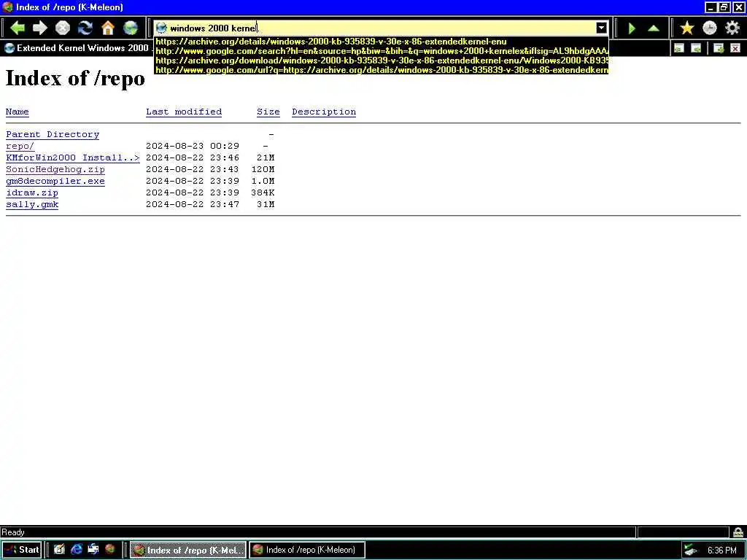Open the Parent Directory link
The height and width of the screenshot is (560, 747).
(53, 134)
